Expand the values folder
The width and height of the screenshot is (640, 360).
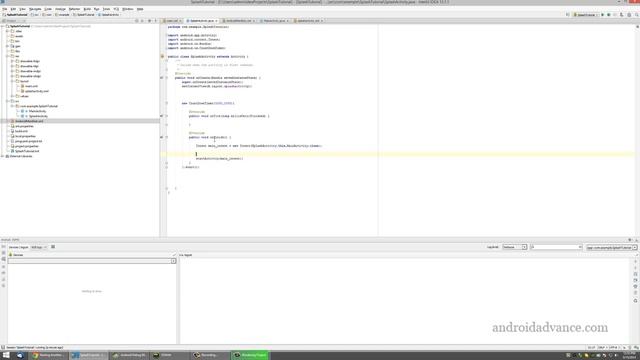(x=13, y=96)
